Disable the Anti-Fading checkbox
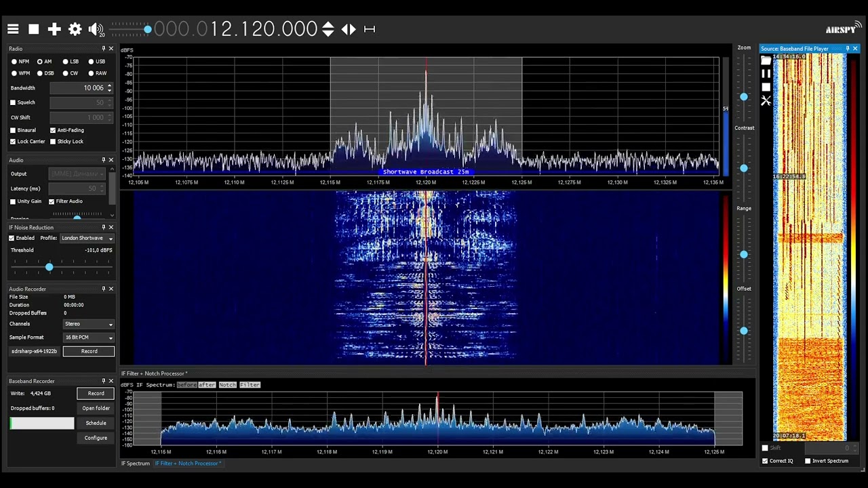 [53, 130]
